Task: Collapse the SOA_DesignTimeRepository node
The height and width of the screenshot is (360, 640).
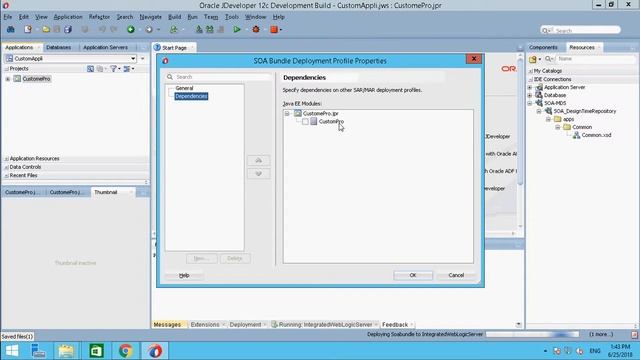Action: (539, 111)
